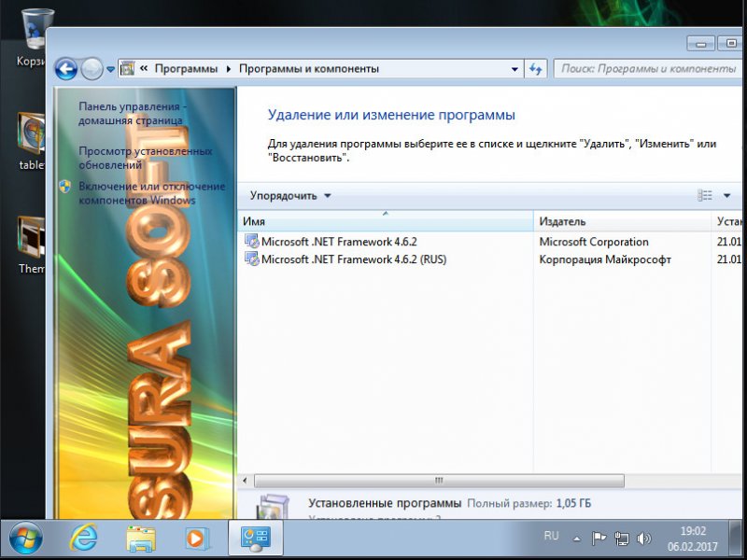Minimize the Programs and Features window
Viewport: 747px width, 560px height.
[700, 43]
